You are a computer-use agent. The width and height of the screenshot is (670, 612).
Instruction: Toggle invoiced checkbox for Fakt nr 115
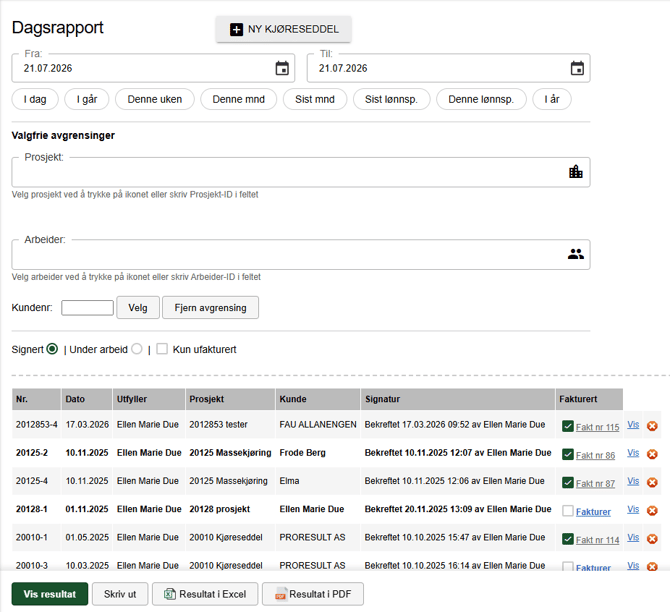pyautogui.click(x=567, y=426)
